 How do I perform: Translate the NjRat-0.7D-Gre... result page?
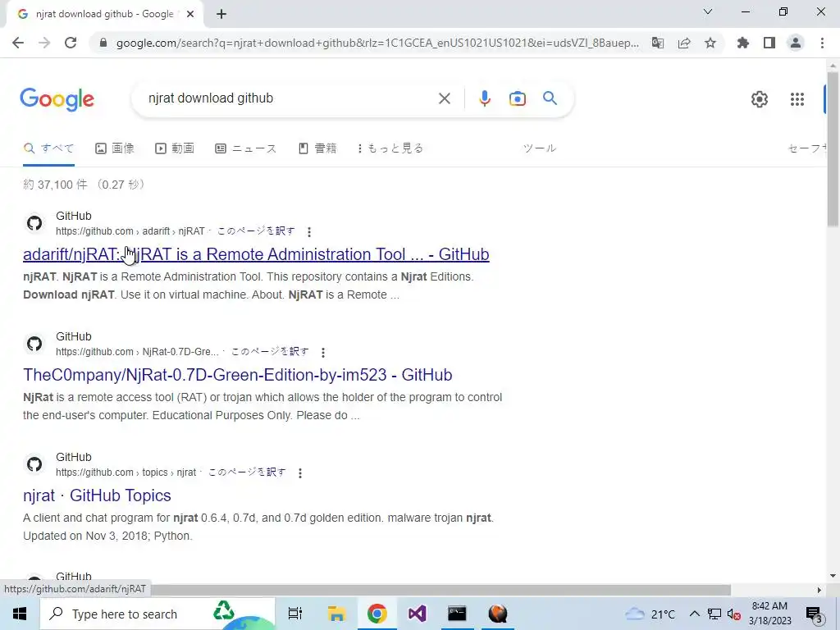(x=269, y=352)
